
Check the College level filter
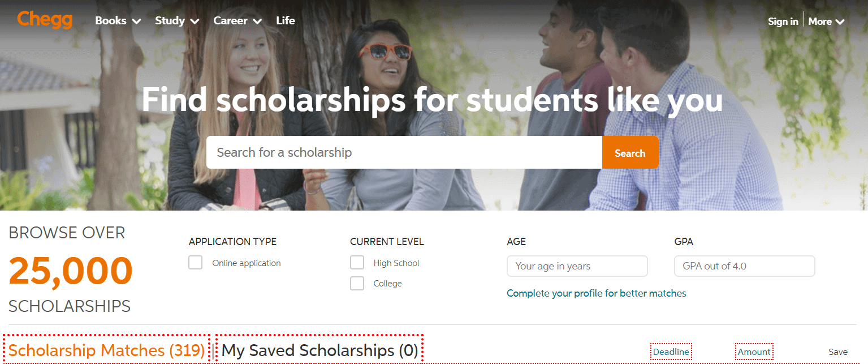[x=357, y=283]
